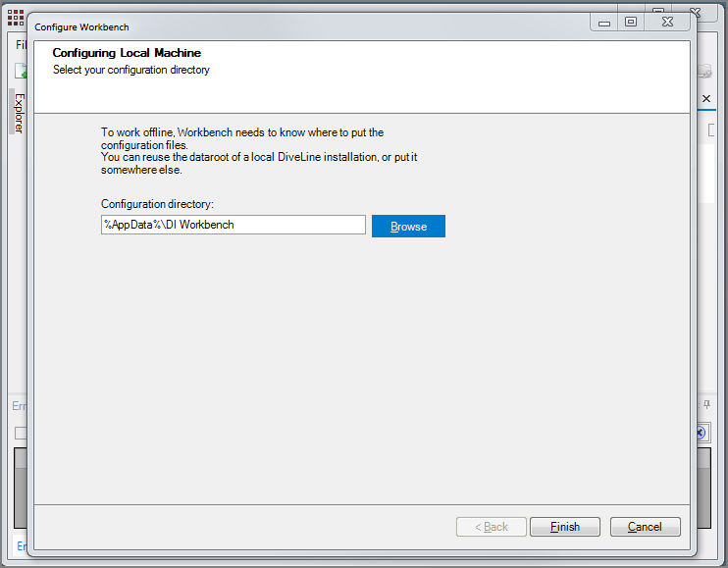The height and width of the screenshot is (568, 728).
Task: Close the Configure Workbench dialog window
Action: 667,22
